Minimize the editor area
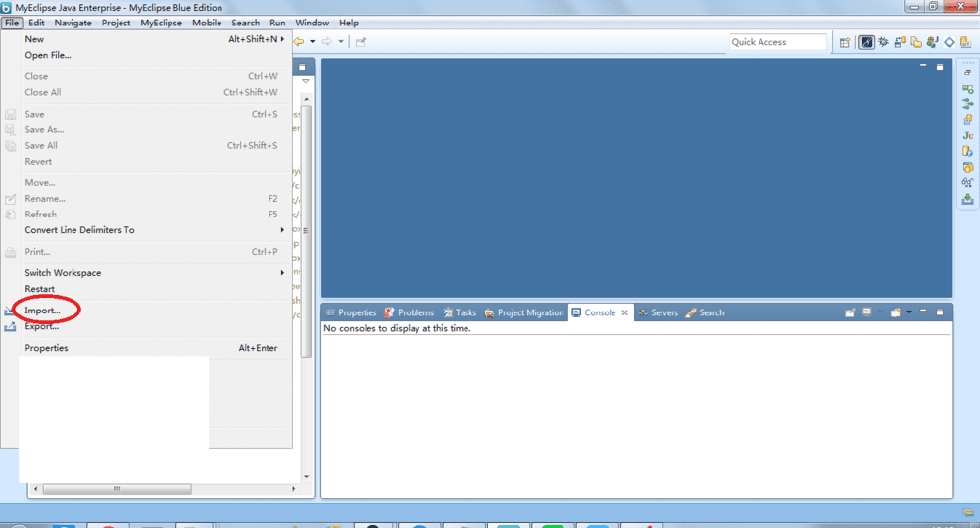This screenshot has height=528, width=980. click(923, 65)
